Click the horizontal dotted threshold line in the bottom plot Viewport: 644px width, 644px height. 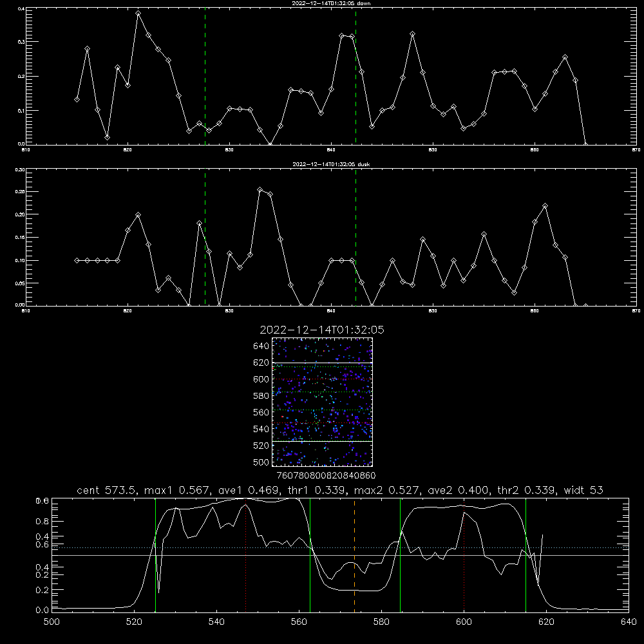coord(340,547)
